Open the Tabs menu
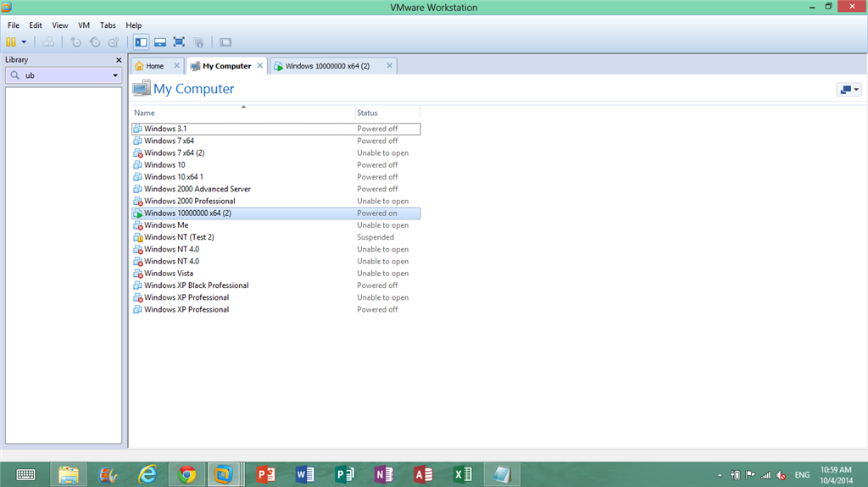The image size is (868, 487). [x=108, y=25]
